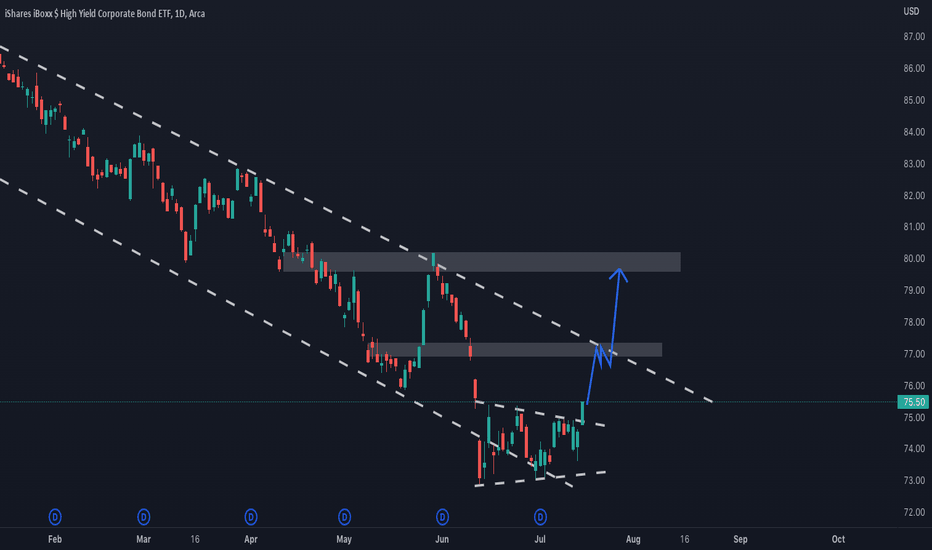The image size is (932, 550).
Task: Click the 80.00 price axis label
Action: point(914,259)
